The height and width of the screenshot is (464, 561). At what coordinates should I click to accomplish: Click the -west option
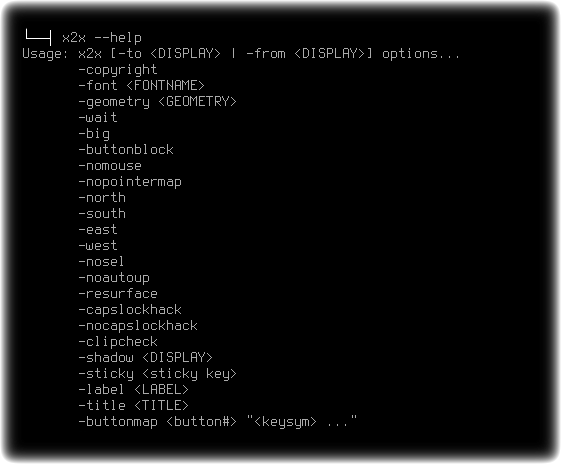point(98,245)
